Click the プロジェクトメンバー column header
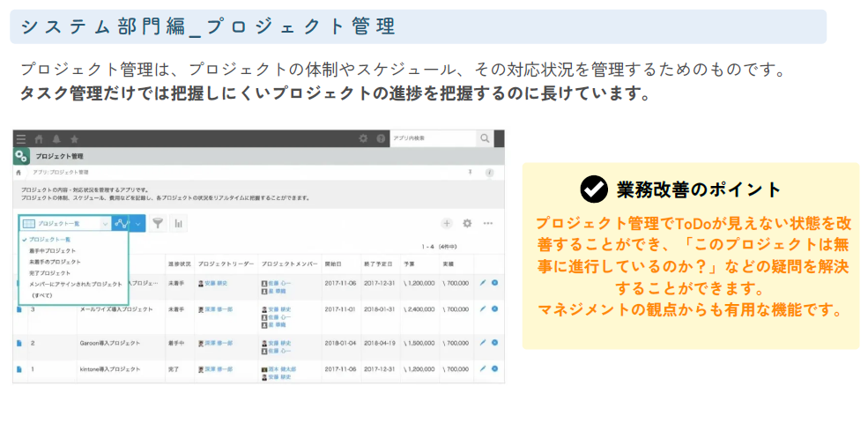 coord(290,264)
